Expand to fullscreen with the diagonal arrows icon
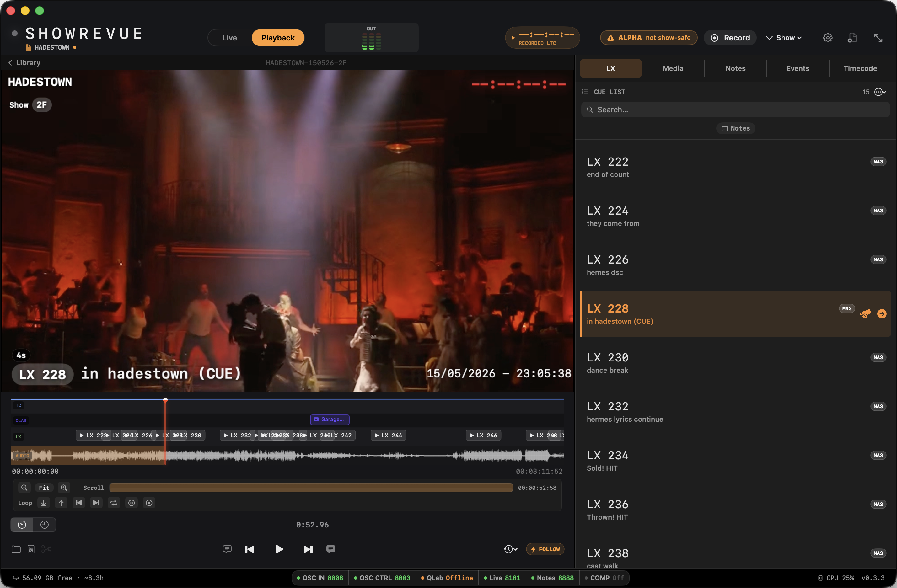897x588 pixels. click(878, 38)
